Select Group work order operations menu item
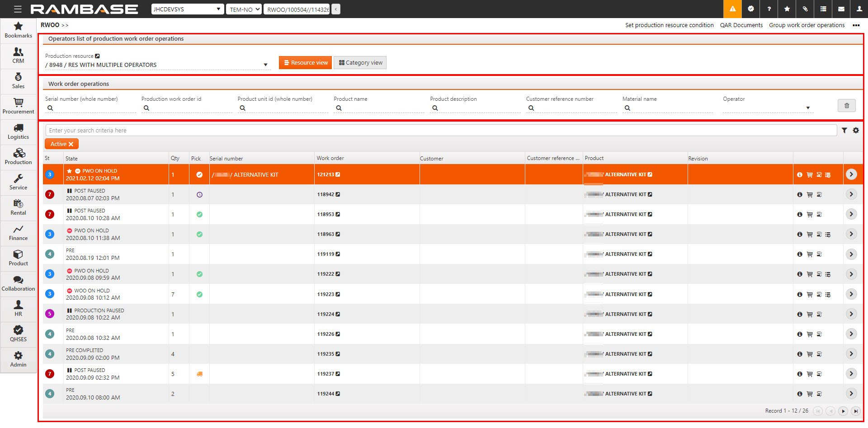 tap(807, 25)
